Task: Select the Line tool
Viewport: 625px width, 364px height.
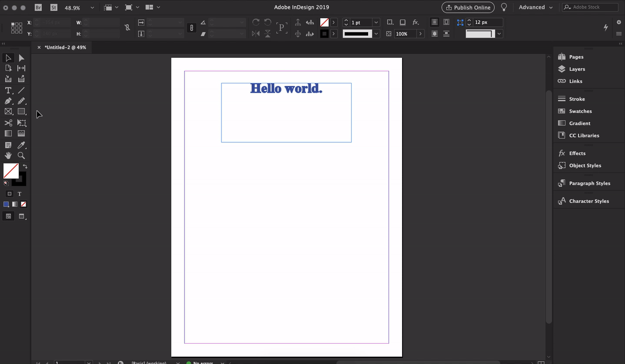Action: [21, 90]
